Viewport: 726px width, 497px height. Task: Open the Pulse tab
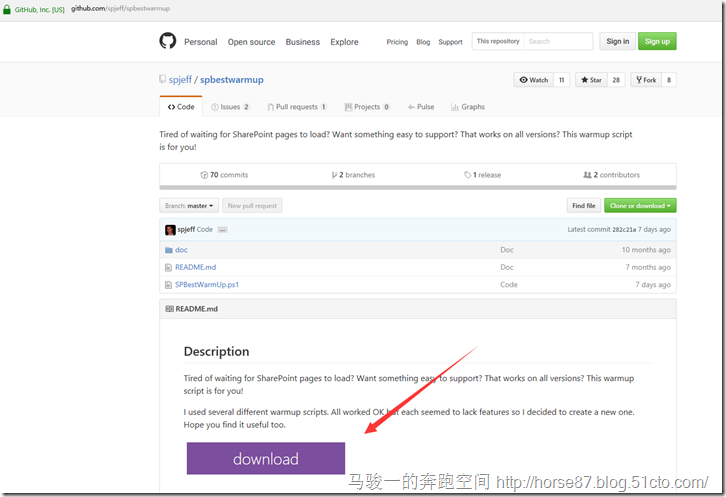point(421,107)
